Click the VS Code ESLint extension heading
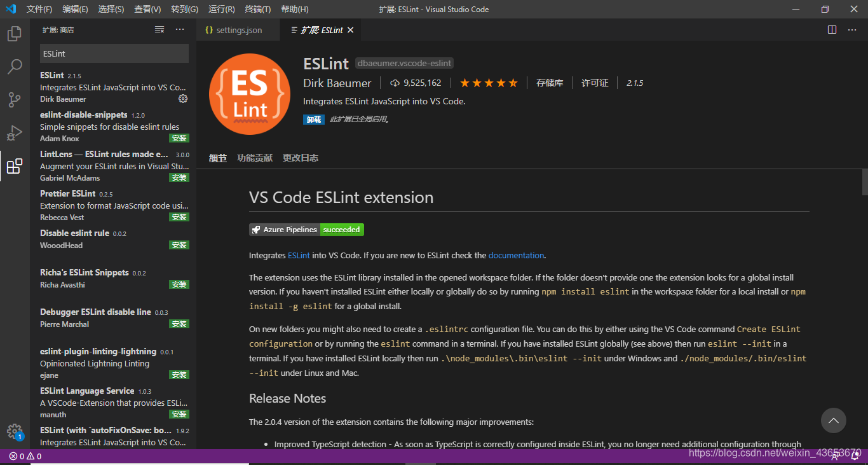 click(x=341, y=197)
